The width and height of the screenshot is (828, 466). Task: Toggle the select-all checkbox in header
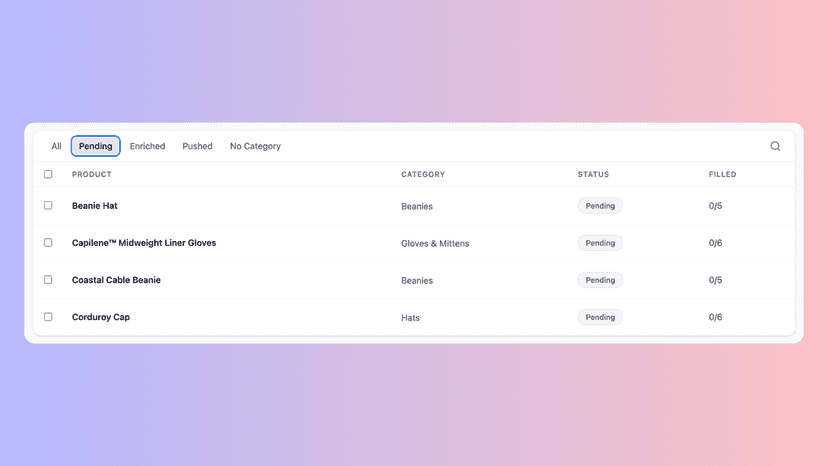click(48, 174)
